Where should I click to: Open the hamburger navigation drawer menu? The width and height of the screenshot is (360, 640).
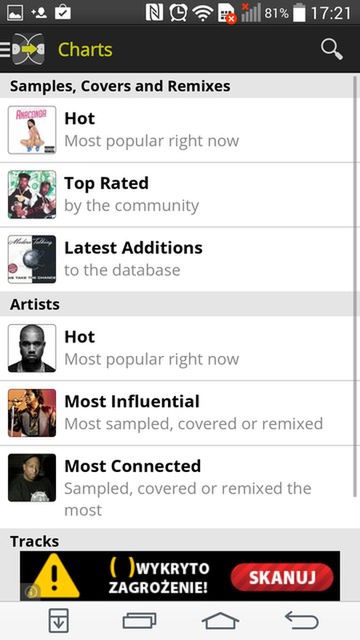pyautogui.click(x=5, y=49)
